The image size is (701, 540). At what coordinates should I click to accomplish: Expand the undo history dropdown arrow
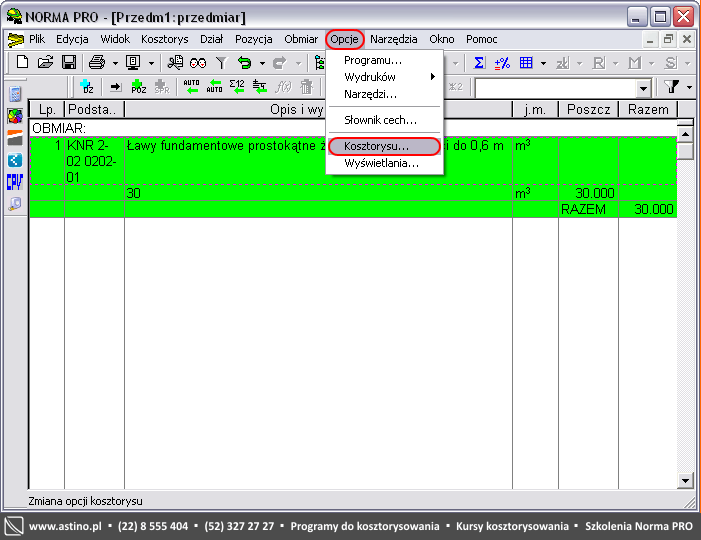coord(262,63)
